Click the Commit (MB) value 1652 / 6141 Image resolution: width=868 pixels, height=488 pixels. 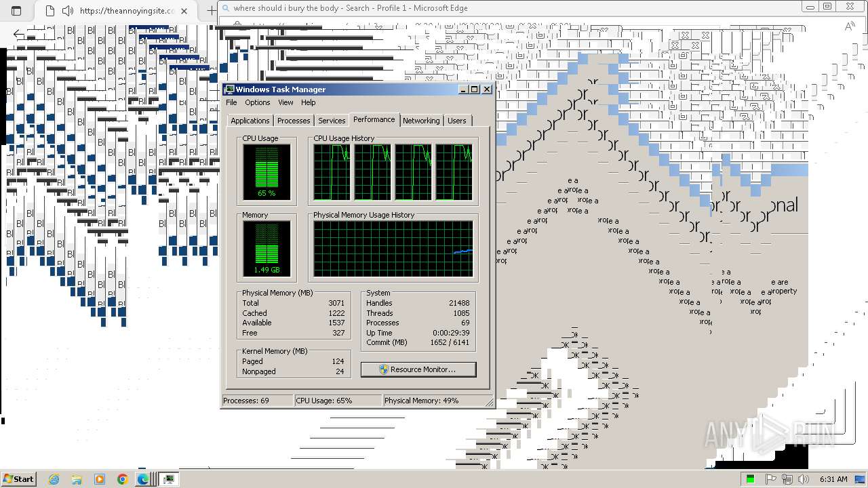point(450,342)
